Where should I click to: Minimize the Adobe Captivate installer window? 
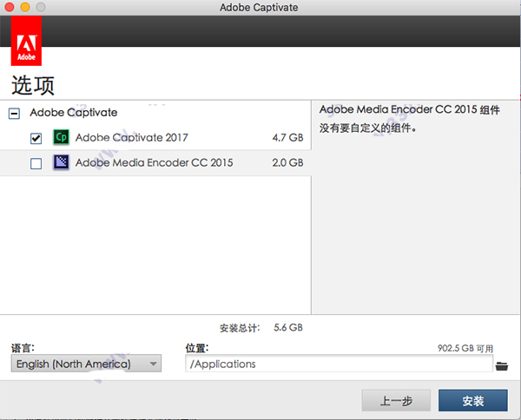coord(25,7)
